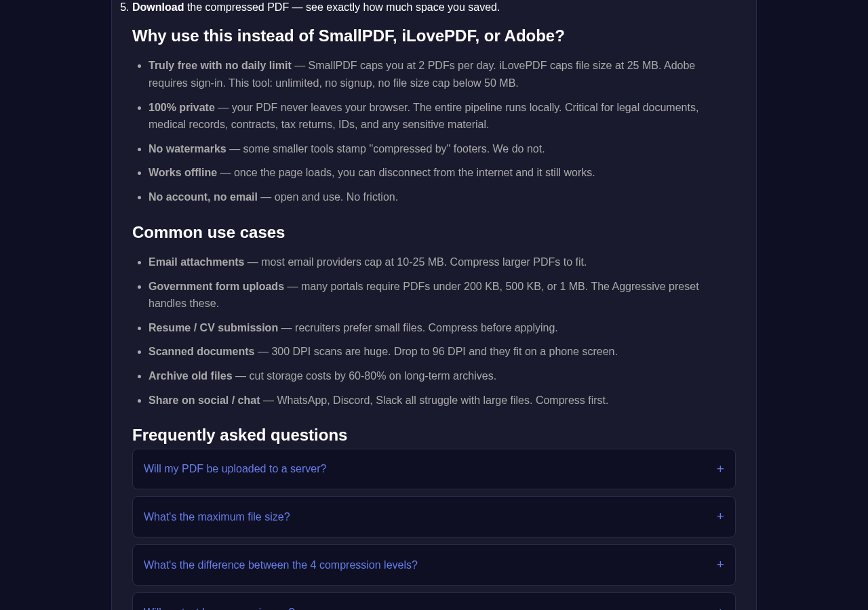The image size is (868, 610).
Task: Click 'Frequently asked questions' heading
Action: [x=239, y=435]
